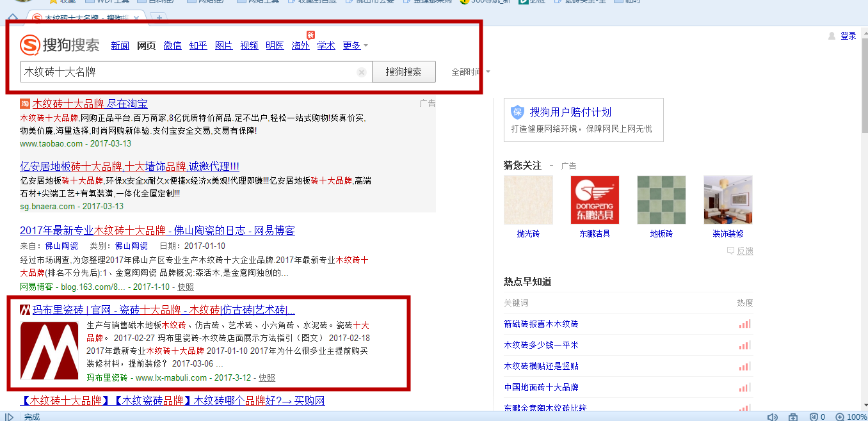Click the heat bar icon for 中国地面砖十大品牌
868x421 pixels.
coord(744,388)
